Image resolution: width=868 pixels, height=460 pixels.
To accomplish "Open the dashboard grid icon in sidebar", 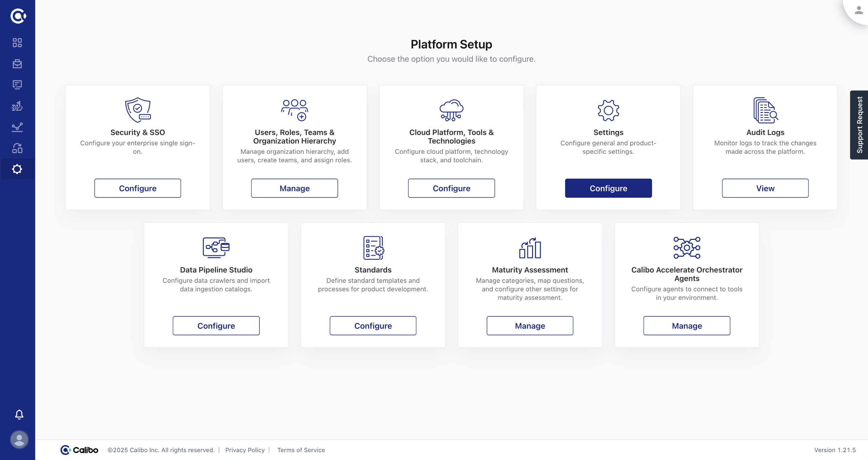I will [17, 43].
